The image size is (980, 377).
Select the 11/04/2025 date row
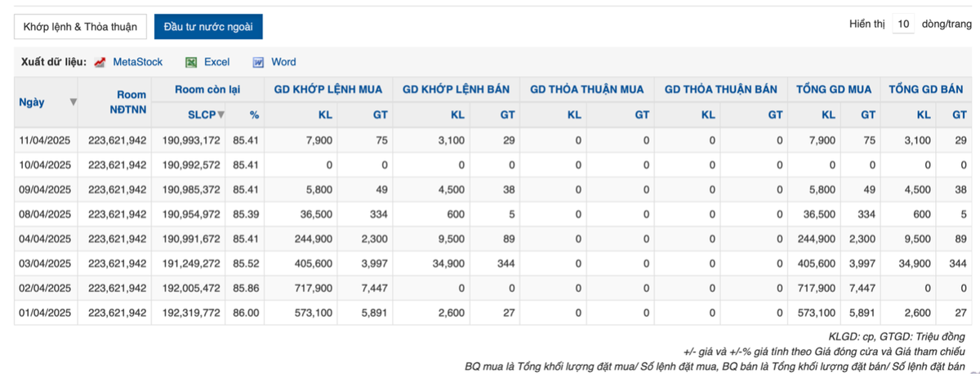(46, 140)
